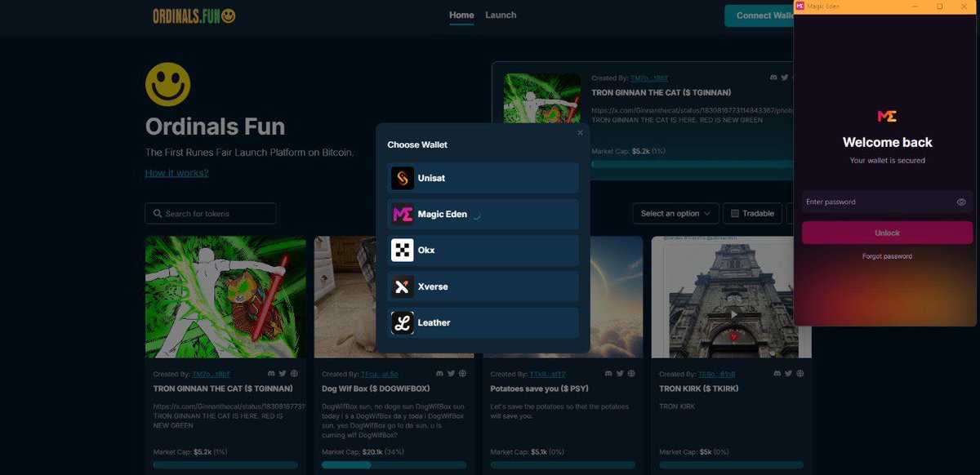Select the Unisat wallet icon
This screenshot has width=980, height=475.
click(x=402, y=178)
